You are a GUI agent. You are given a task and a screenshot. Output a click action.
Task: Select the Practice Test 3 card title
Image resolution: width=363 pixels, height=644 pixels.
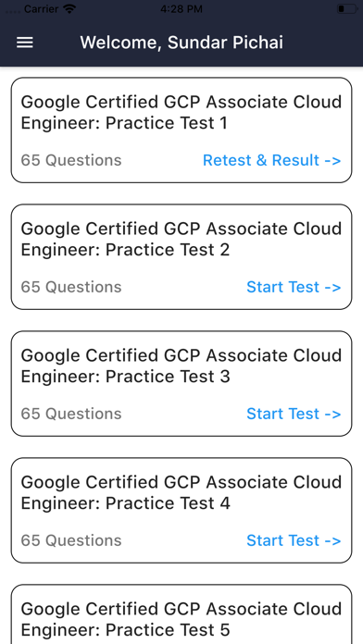coord(181,365)
